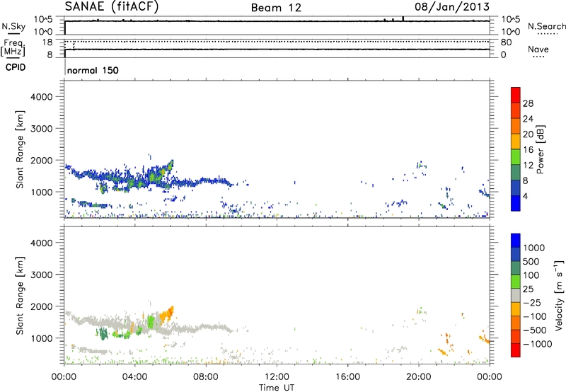Pick the 16-20 dB yellow-orange swatch

pyautogui.click(x=516, y=142)
